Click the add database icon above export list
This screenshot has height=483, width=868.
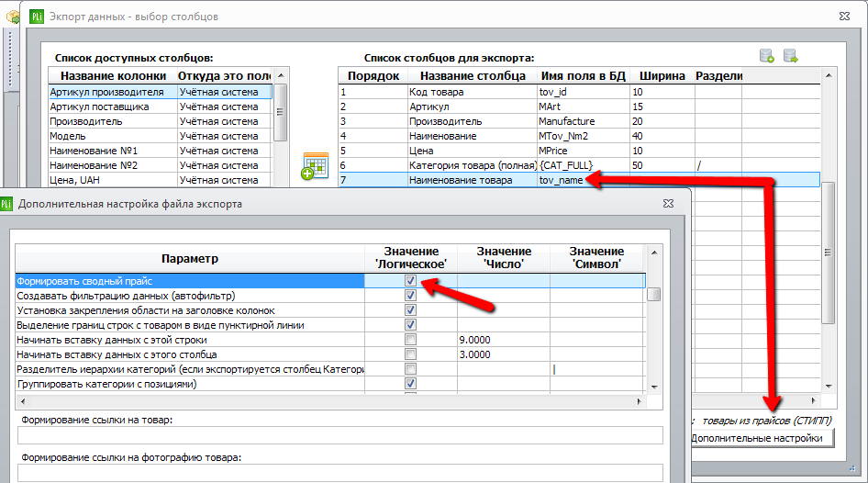pos(767,56)
